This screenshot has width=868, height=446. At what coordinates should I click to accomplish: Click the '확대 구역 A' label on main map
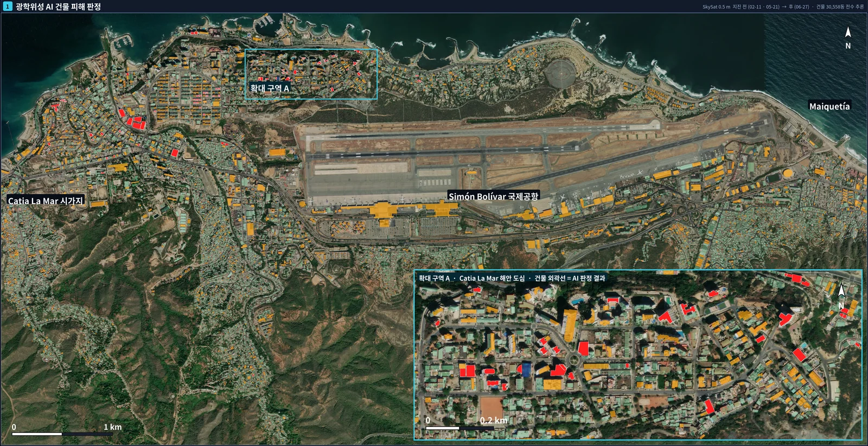270,88
